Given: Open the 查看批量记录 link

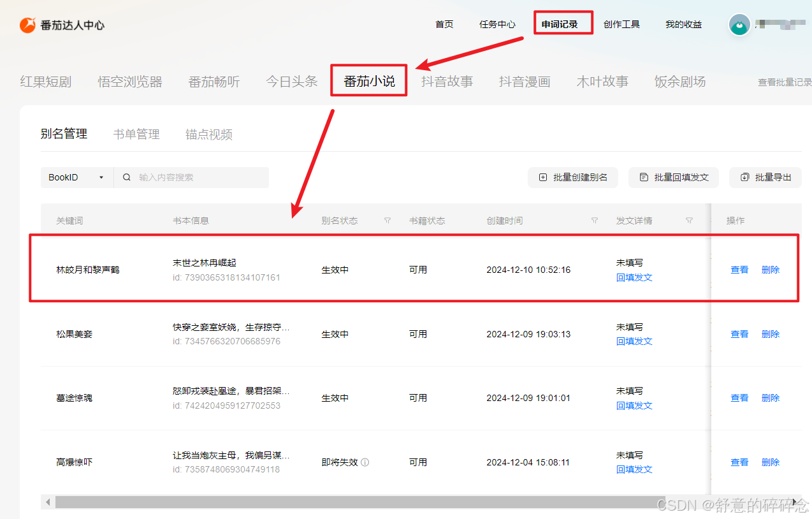Looking at the screenshot, I should click(x=785, y=82).
